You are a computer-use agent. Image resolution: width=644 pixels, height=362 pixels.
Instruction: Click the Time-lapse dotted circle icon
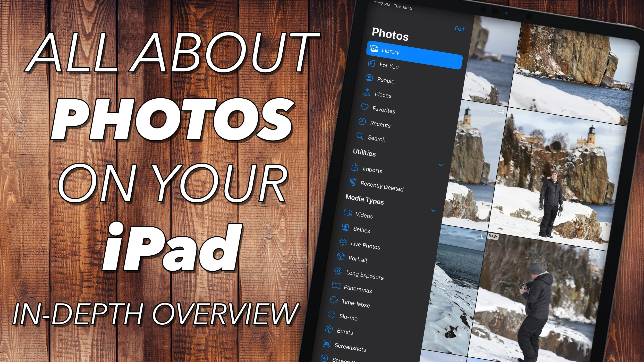point(334,300)
